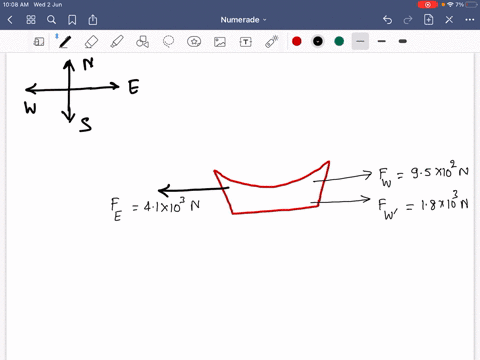Undo the last stroke
This screenshot has width=480, height=360.
(387, 20)
